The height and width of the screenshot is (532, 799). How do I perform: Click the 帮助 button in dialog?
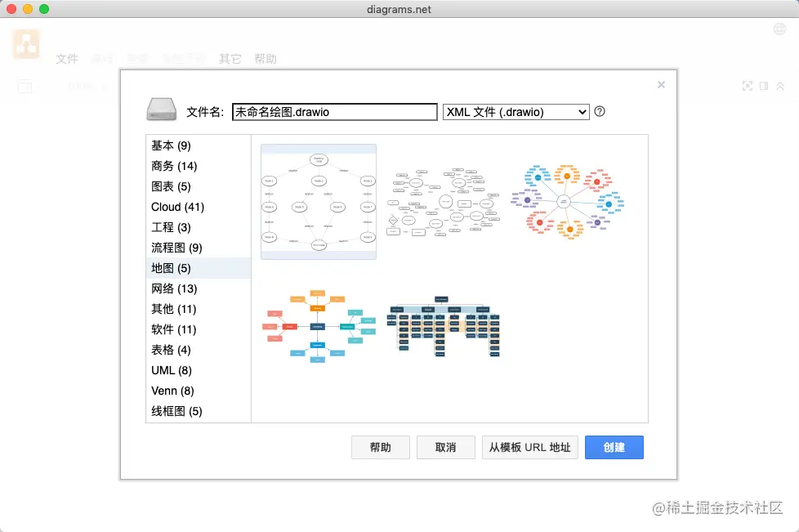[x=380, y=447]
